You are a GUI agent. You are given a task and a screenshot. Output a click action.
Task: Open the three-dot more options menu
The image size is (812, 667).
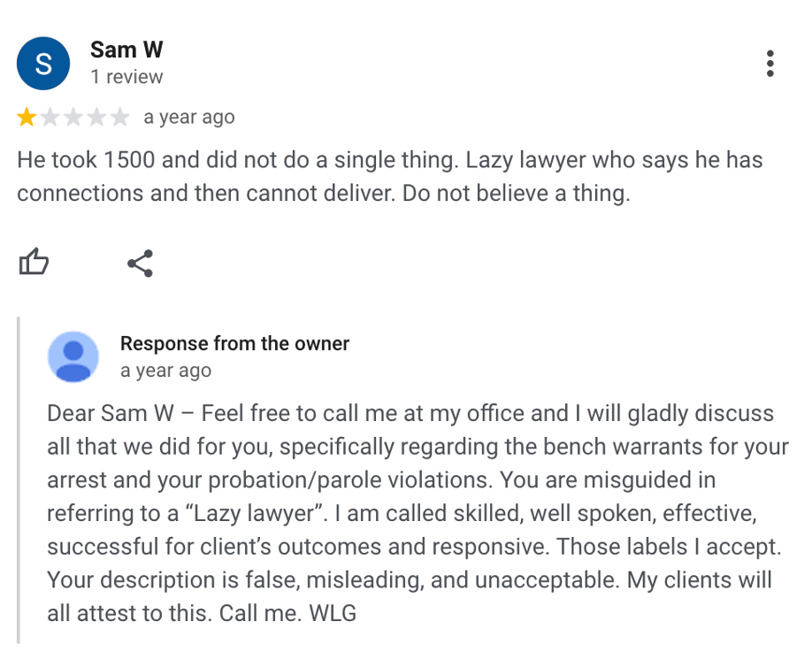(770, 64)
